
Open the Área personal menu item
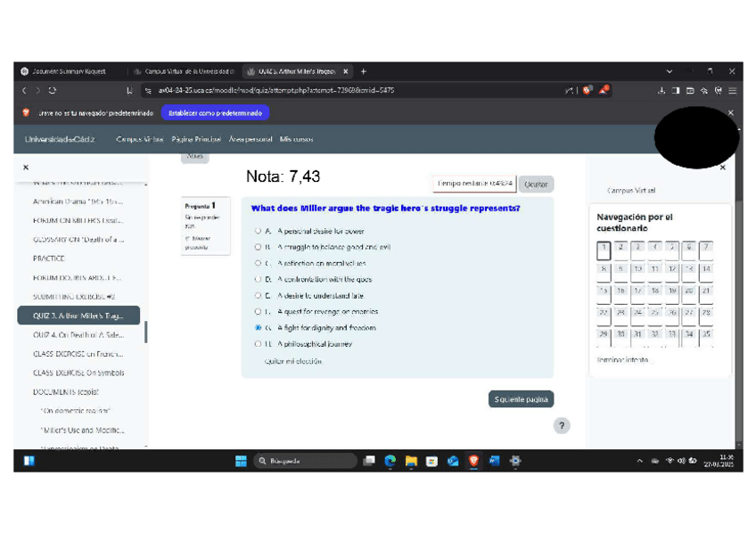tap(251, 139)
